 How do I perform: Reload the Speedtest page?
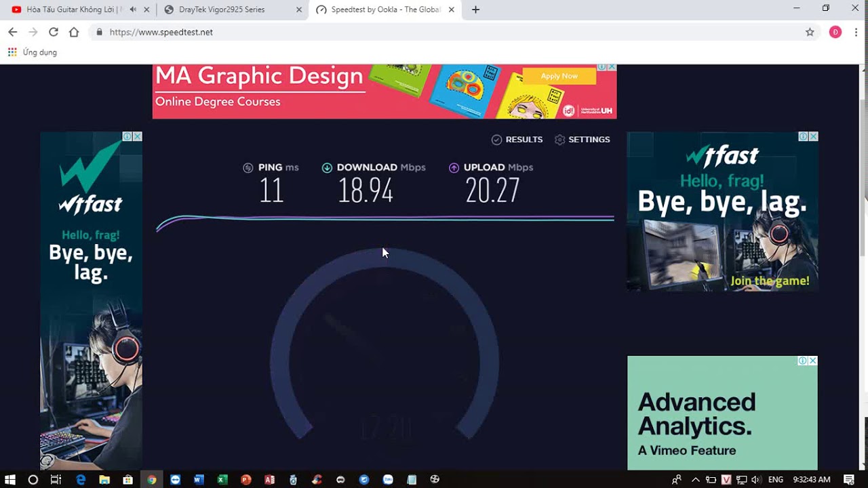pos(54,32)
